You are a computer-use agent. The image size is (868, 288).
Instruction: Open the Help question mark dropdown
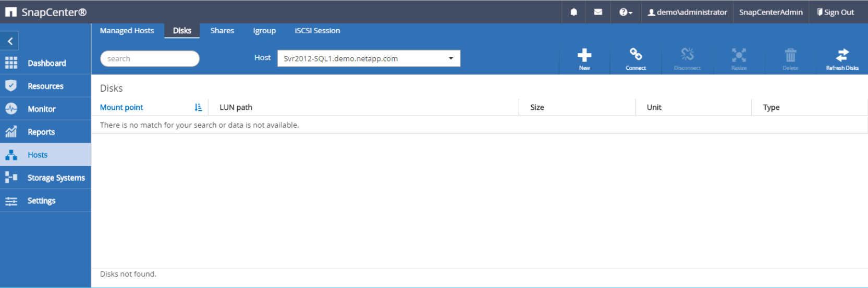pyautogui.click(x=625, y=12)
